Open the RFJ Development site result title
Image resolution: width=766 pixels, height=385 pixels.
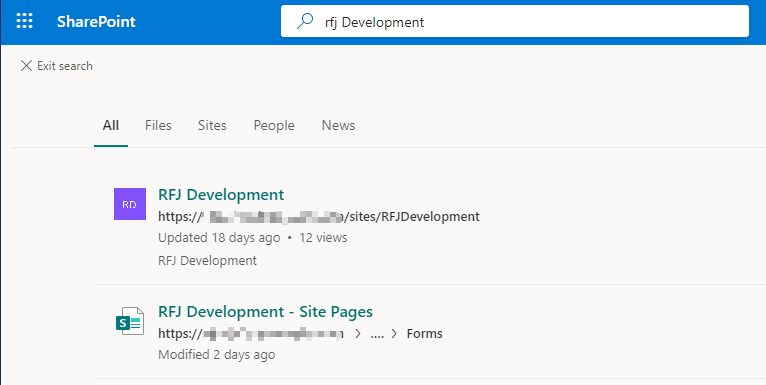click(221, 194)
